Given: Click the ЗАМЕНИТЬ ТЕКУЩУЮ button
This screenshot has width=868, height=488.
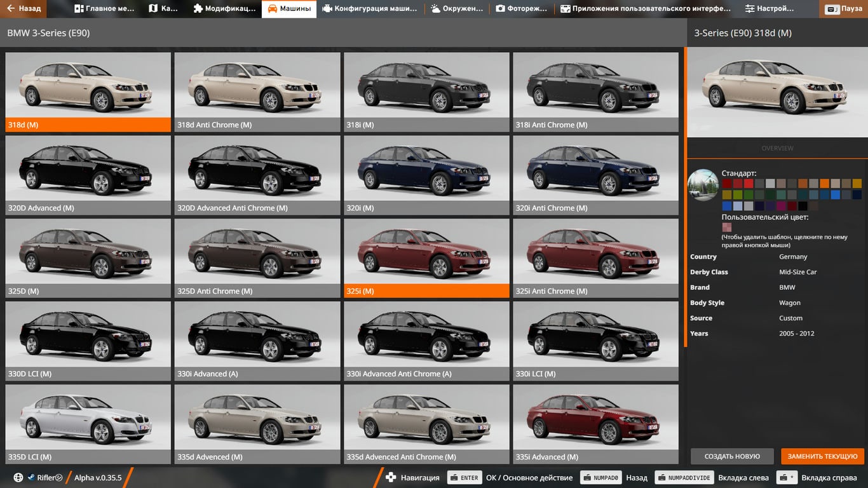Looking at the screenshot, I should 823,456.
